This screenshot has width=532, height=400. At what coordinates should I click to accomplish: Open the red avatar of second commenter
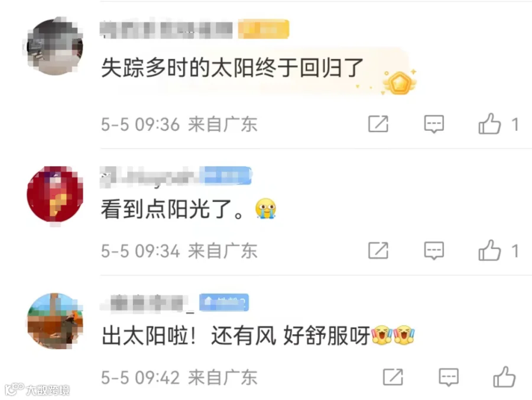click(x=55, y=194)
